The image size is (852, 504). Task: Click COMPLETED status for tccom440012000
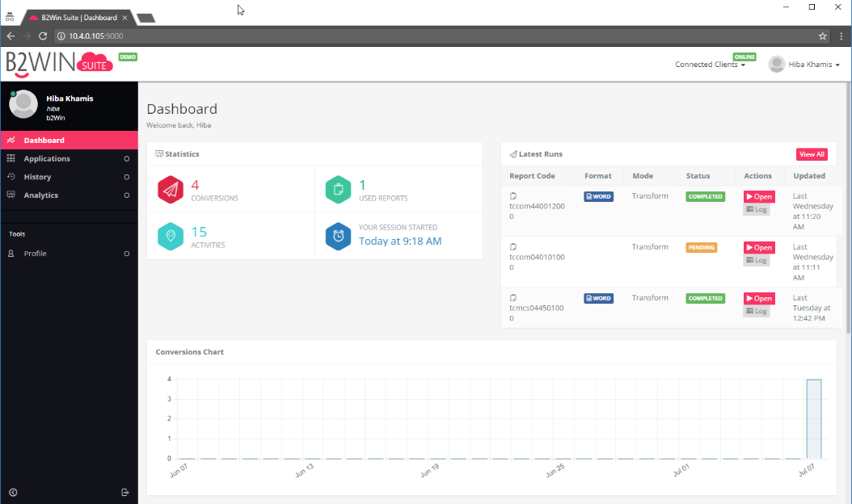click(706, 196)
